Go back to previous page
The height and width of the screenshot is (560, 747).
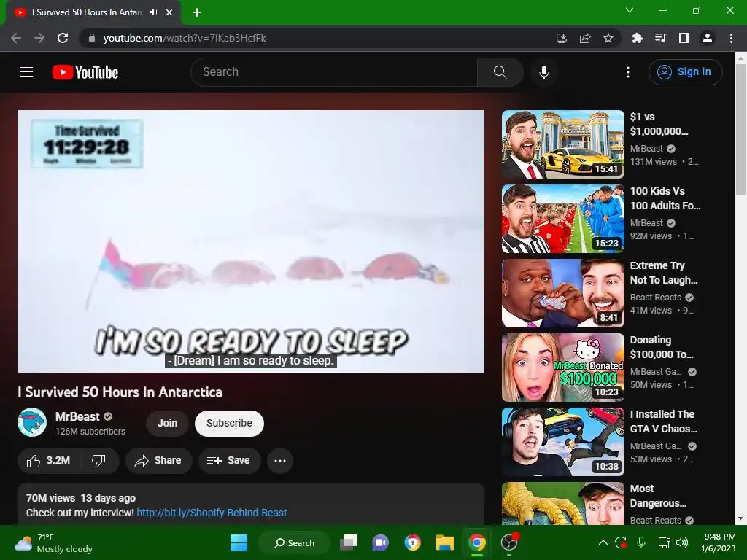coord(16,38)
